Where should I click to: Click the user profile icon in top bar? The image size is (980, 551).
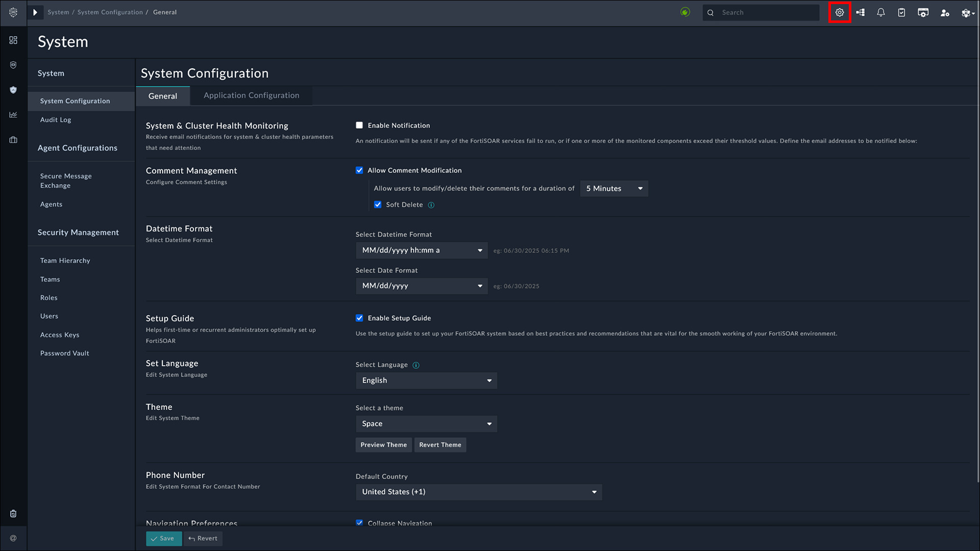(x=945, y=13)
